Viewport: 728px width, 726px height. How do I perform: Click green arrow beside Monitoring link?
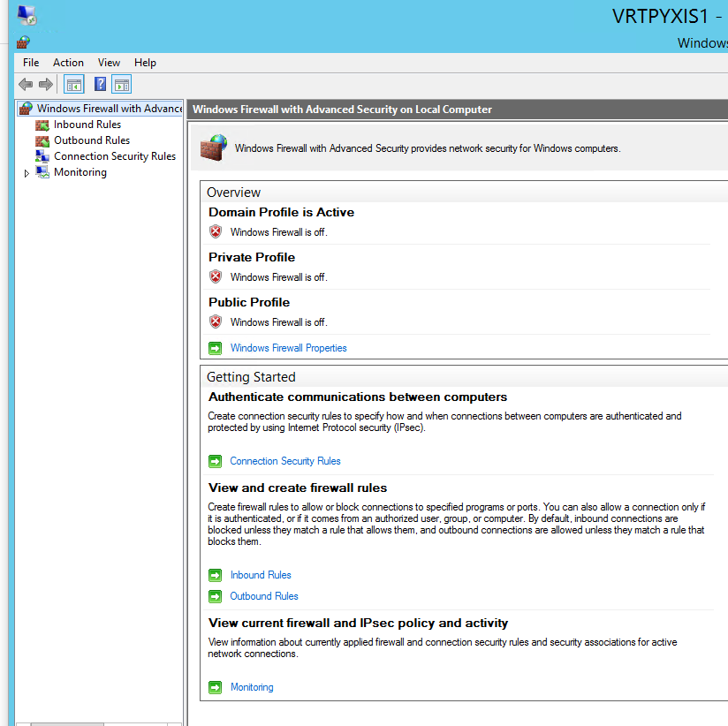point(215,687)
